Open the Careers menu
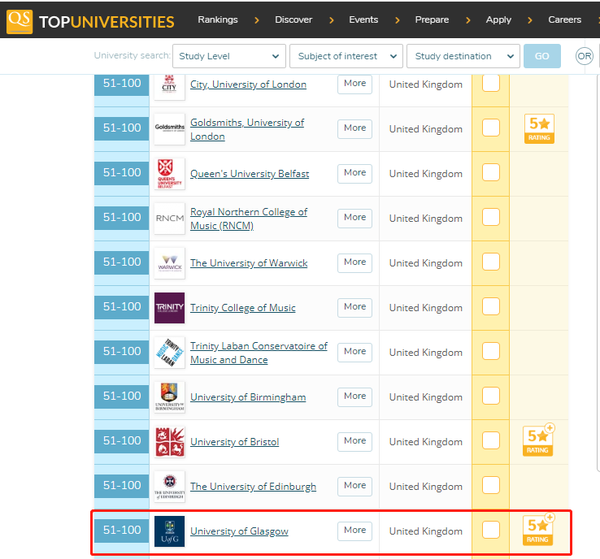600x559 pixels. coord(564,20)
